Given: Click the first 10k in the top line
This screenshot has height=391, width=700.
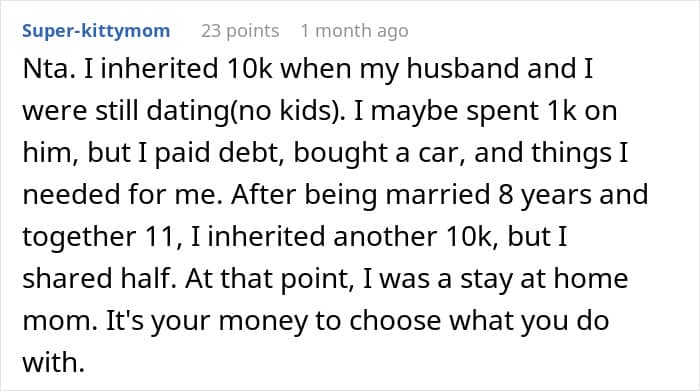Looking at the screenshot, I should pyautogui.click(x=250, y=69).
